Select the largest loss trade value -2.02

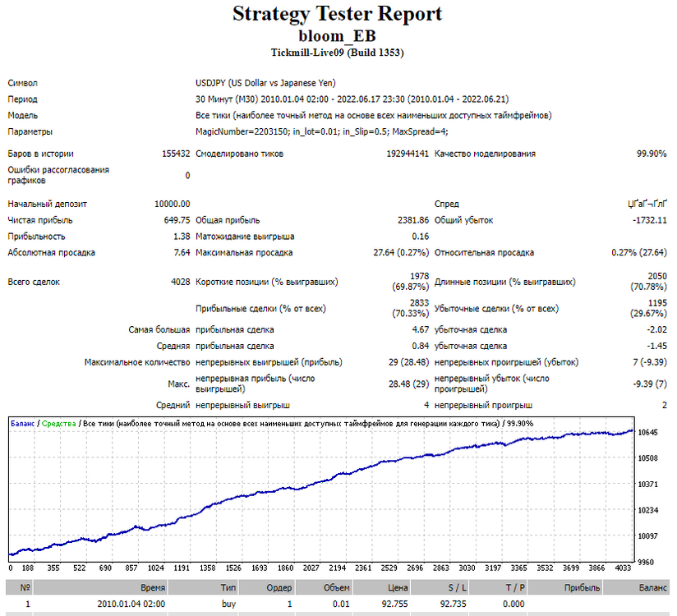(x=656, y=330)
